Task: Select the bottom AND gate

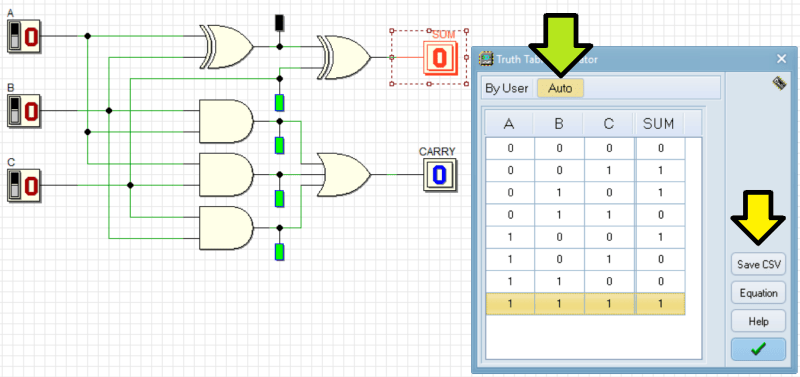Action: pyautogui.click(x=226, y=228)
